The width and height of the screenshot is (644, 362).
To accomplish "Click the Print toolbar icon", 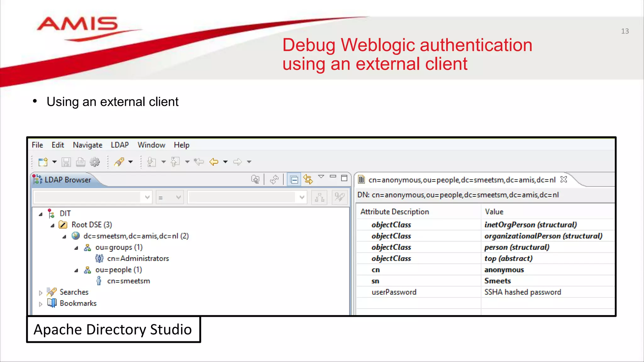I will [x=80, y=162].
